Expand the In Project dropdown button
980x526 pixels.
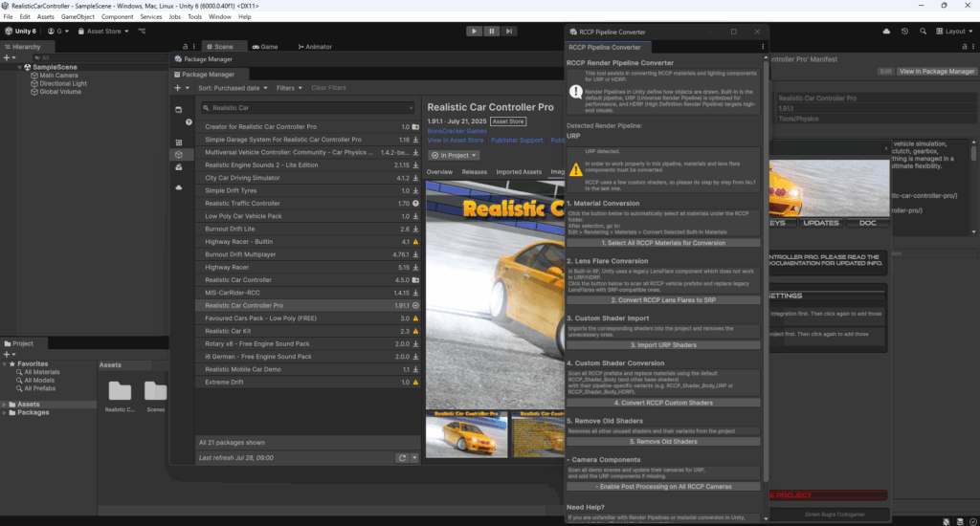click(454, 155)
